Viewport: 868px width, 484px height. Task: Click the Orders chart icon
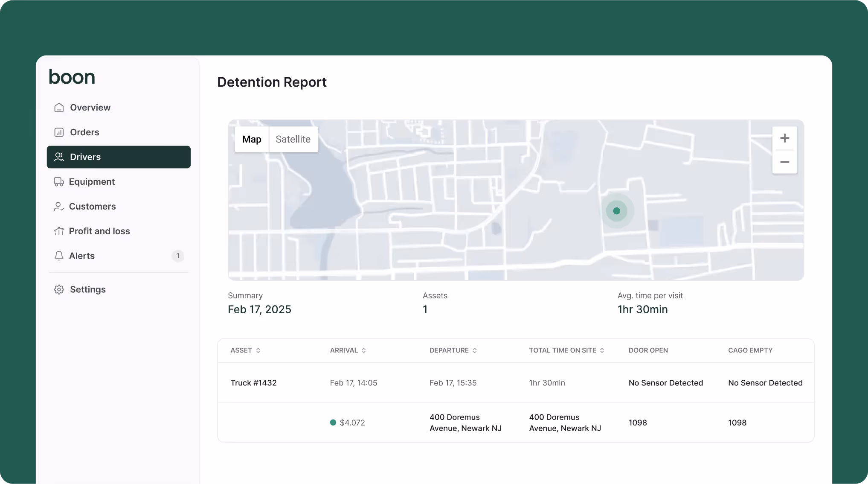tap(59, 132)
